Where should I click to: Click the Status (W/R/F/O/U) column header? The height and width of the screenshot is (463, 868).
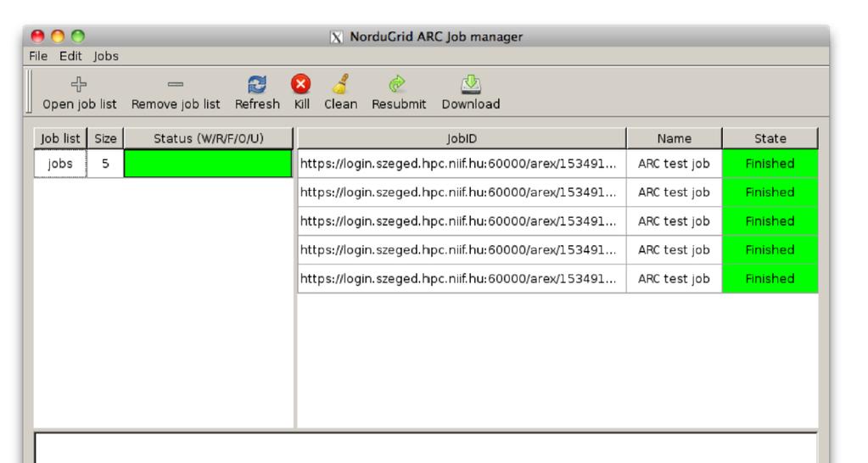click(208, 138)
